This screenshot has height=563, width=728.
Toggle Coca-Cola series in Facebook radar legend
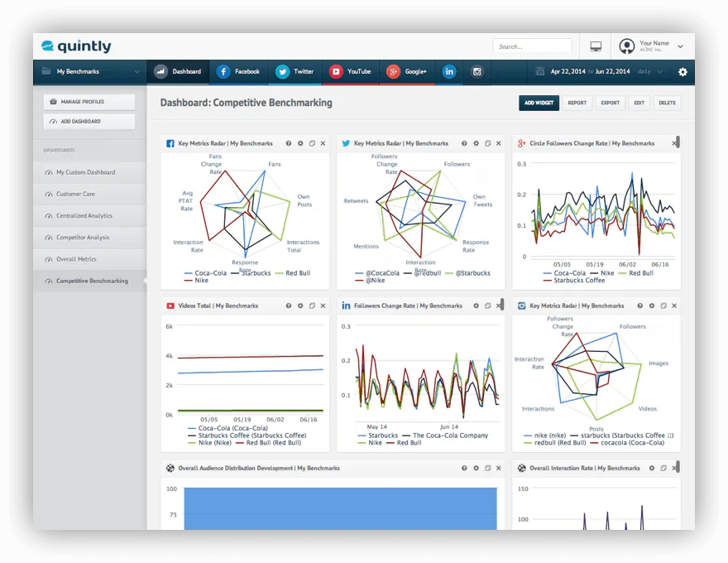coord(206,273)
